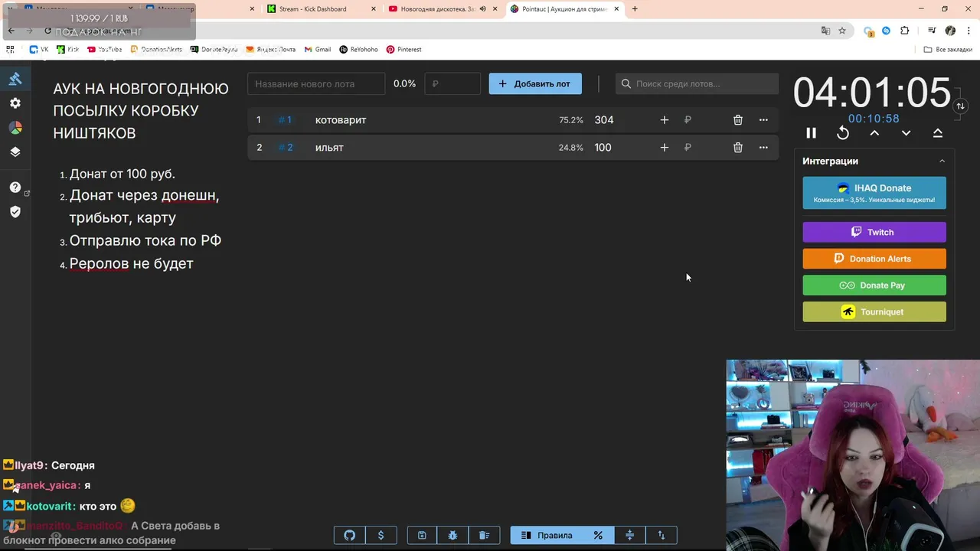The image size is (980, 551).
Task: Increase timer with the up chevron
Action: [x=874, y=133]
